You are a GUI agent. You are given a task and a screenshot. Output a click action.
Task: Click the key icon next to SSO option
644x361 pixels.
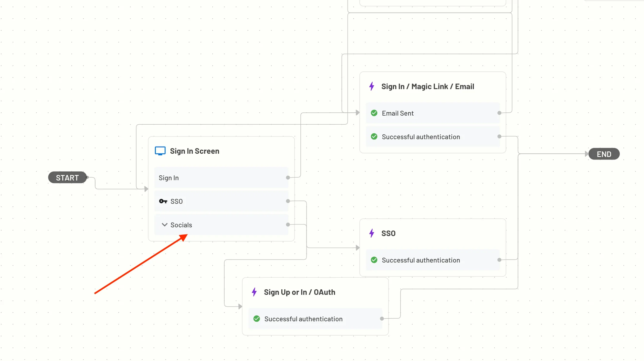pyautogui.click(x=163, y=201)
